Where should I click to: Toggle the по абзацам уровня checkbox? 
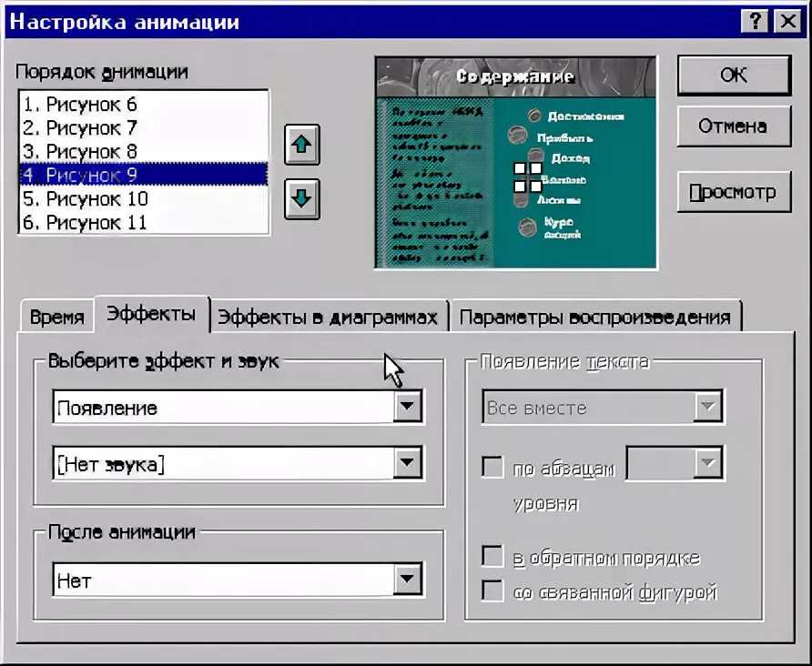pos(492,467)
